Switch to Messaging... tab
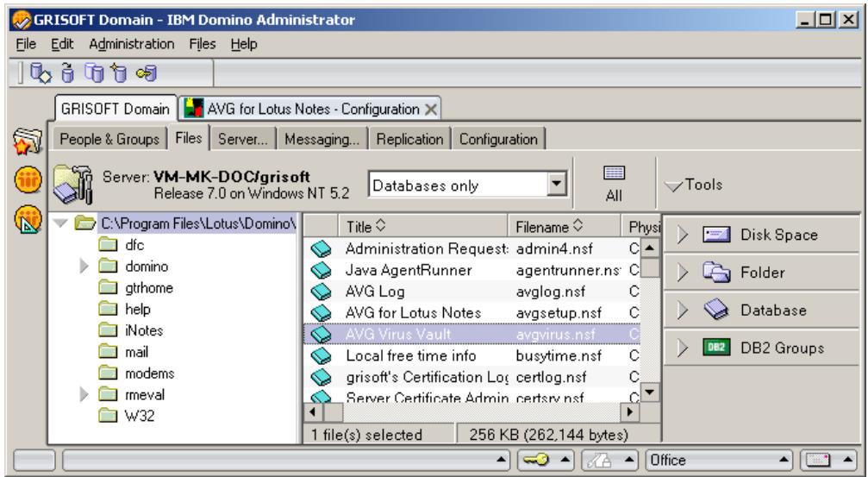The image size is (868, 477). tap(322, 139)
